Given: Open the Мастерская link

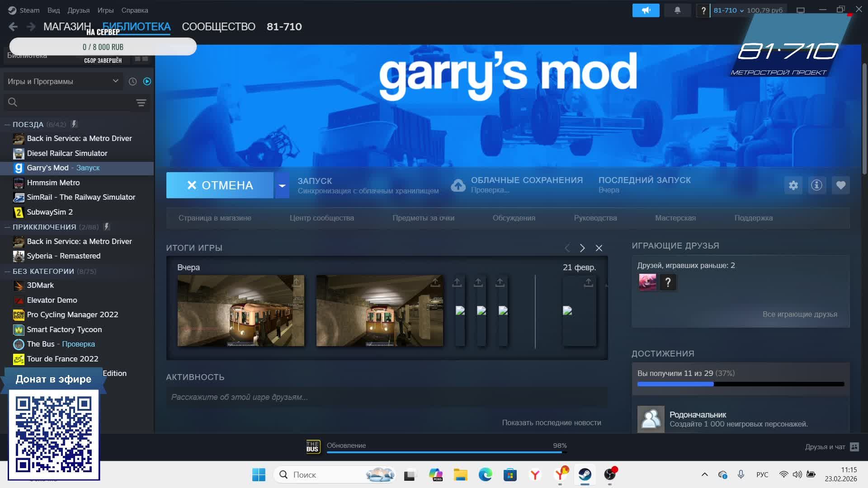Looking at the screenshot, I should (x=675, y=218).
